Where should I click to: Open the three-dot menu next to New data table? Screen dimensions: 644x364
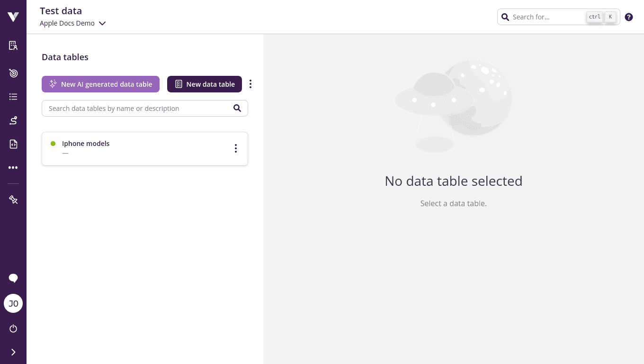[x=250, y=84]
